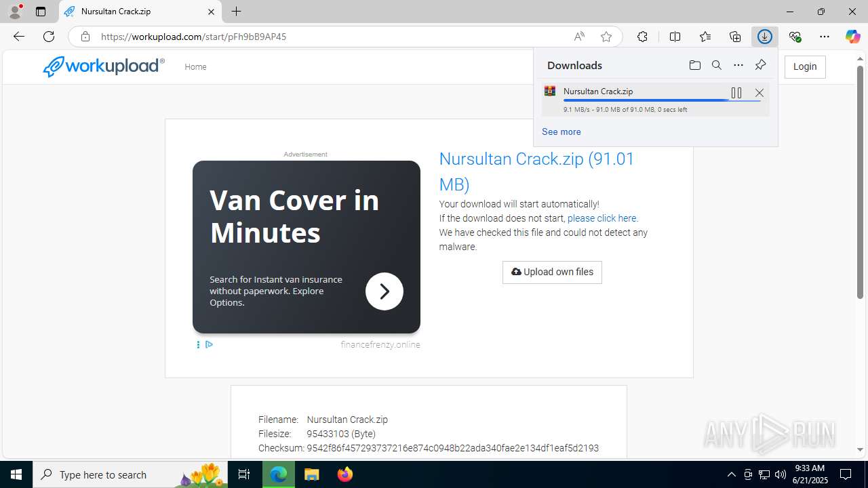Pin the Downloads panel
868x488 pixels.
point(760,65)
